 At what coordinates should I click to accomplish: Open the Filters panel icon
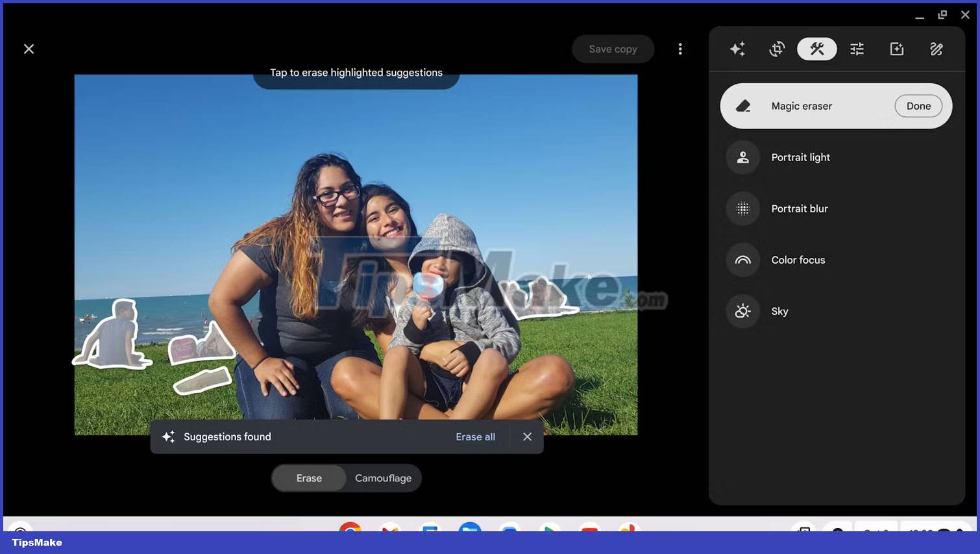pyautogui.click(x=896, y=49)
